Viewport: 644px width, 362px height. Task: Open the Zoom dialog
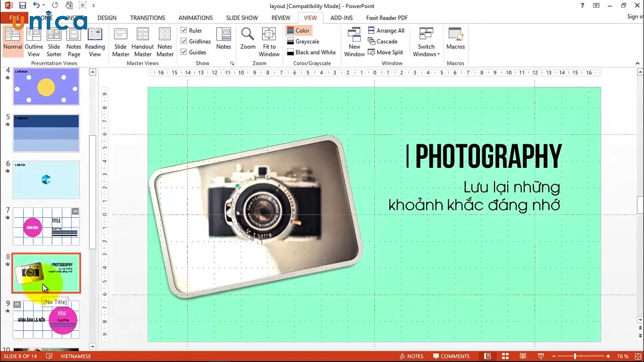pyautogui.click(x=248, y=39)
